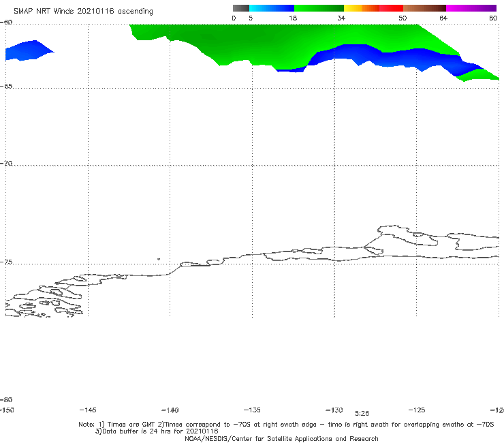Click the latitude label -65

[6, 87]
